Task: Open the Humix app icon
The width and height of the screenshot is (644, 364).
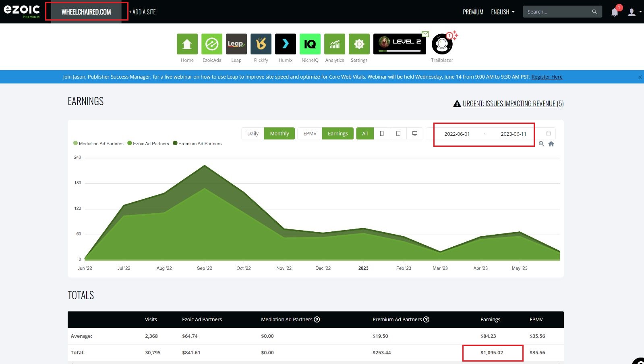Action: coord(286,44)
